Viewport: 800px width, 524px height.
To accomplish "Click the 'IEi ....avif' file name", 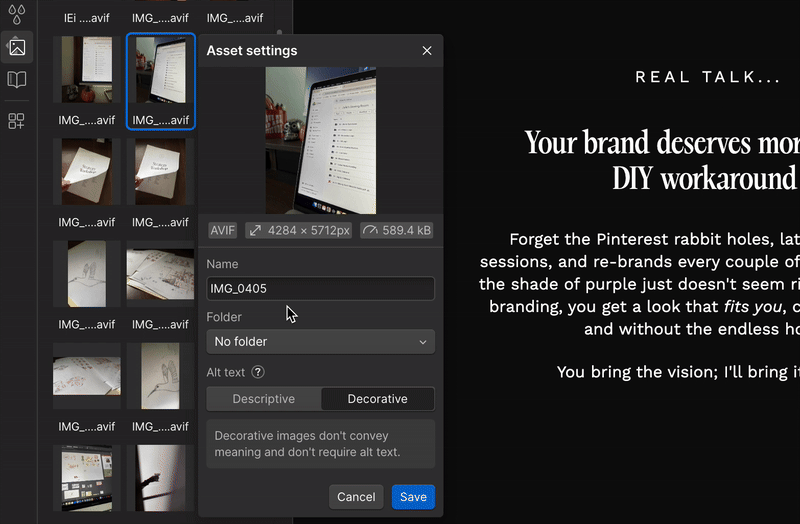I will 87,18.
